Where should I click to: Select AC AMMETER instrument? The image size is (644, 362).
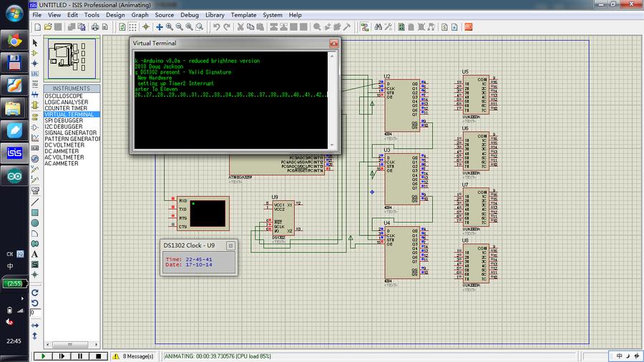tap(62, 163)
